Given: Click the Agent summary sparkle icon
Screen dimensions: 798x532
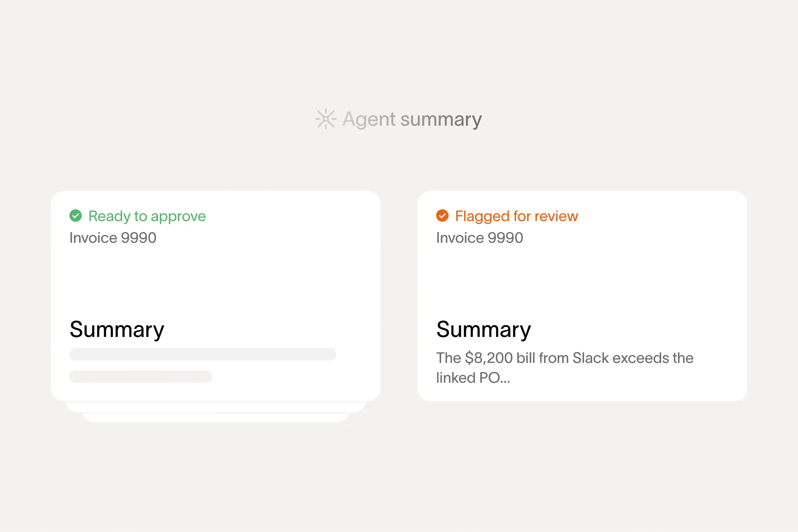Looking at the screenshot, I should [326, 119].
